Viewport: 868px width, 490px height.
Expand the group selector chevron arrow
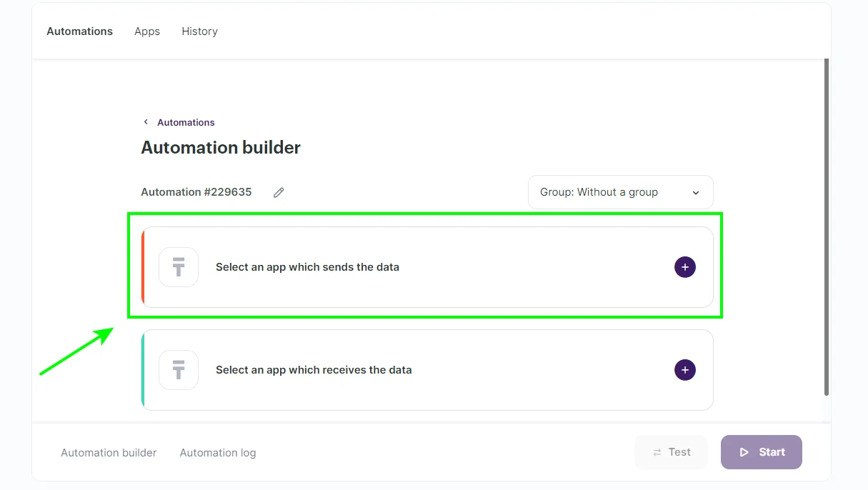(x=697, y=193)
